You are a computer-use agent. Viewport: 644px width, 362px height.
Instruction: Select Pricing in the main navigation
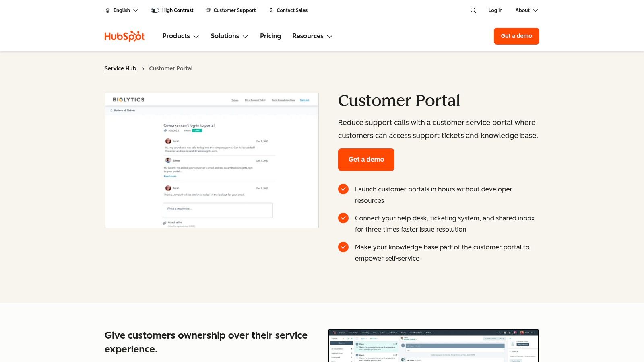click(x=270, y=36)
